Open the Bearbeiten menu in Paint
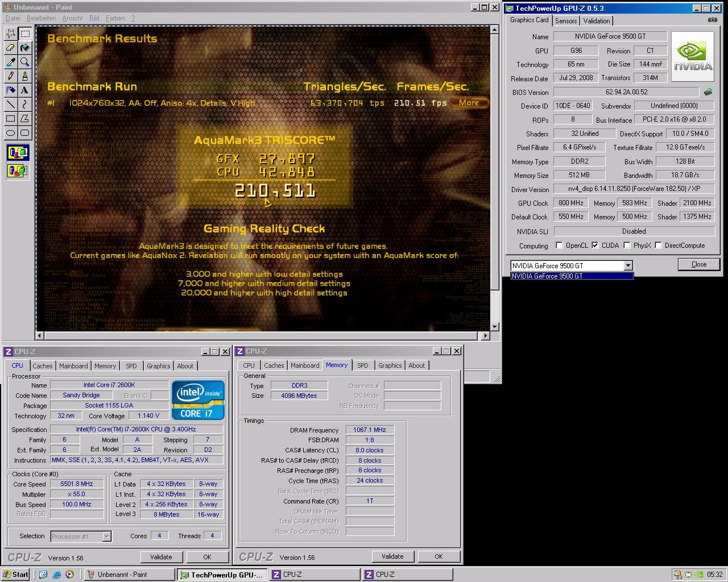Screen dimensions: 728x582 41,18
